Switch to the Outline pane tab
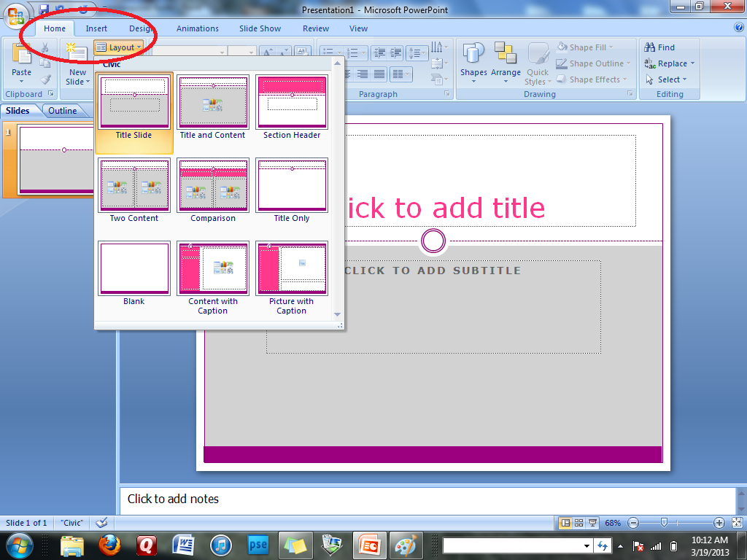This screenshot has height=560, width=747. pos(63,111)
